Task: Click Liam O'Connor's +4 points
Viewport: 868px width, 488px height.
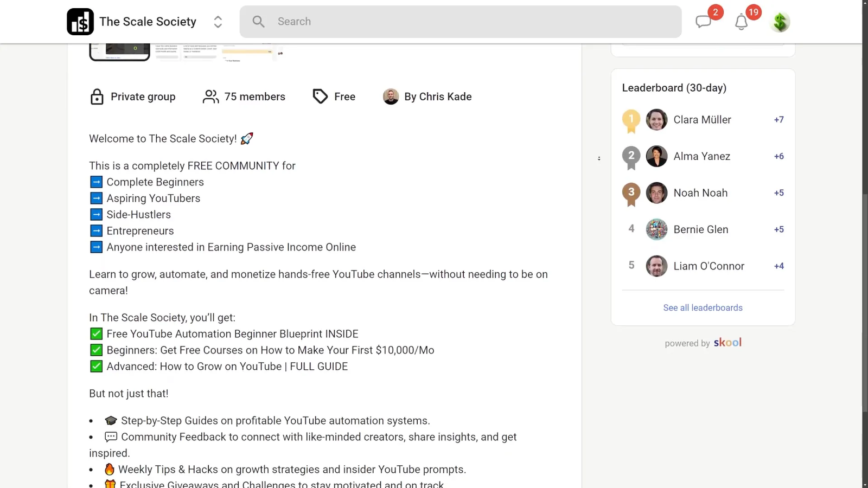Action: [x=778, y=266]
